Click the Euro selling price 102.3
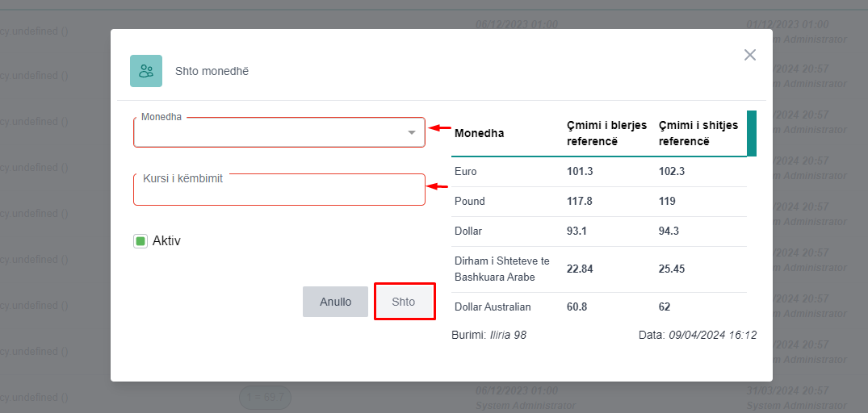This screenshot has height=413, width=868. (672, 172)
